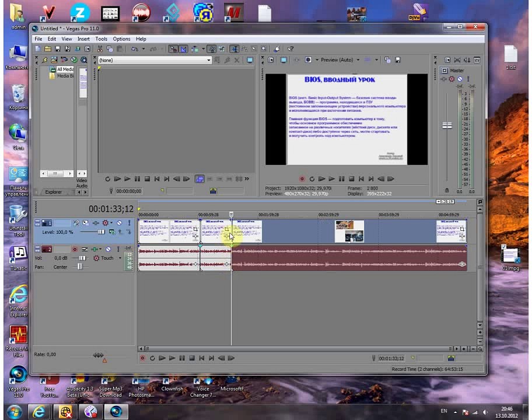The height and width of the screenshot is (420, 532).
Task: Click Stop button in timeline transport bar
Action: tap(192, 358)
